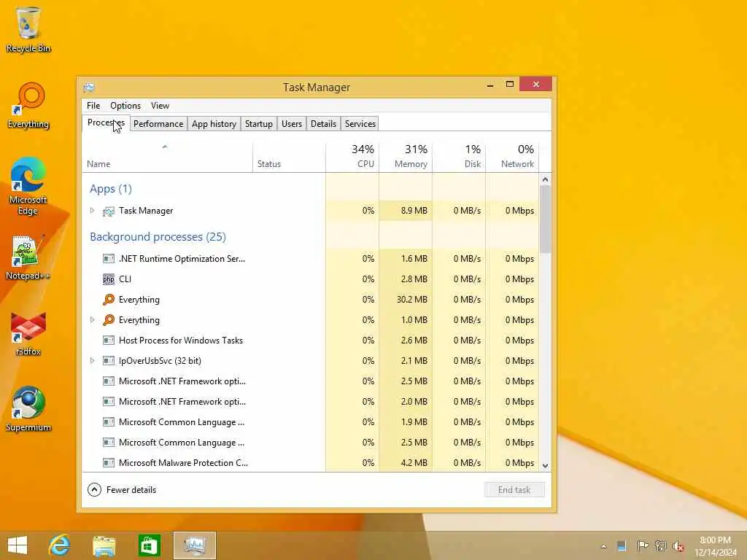Viewport: 747px width, 560px height.
Task: Click the network tray icon
Action: (x=661, y=545)
